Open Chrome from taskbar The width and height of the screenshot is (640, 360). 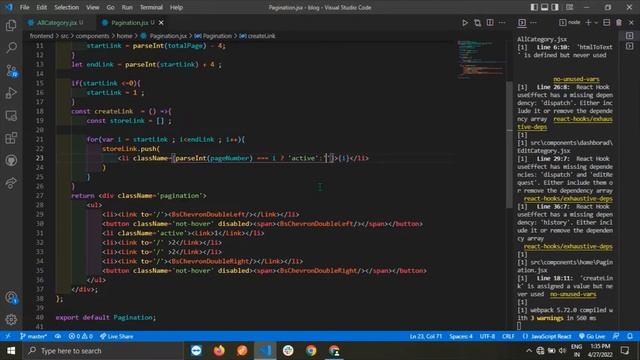311,351
